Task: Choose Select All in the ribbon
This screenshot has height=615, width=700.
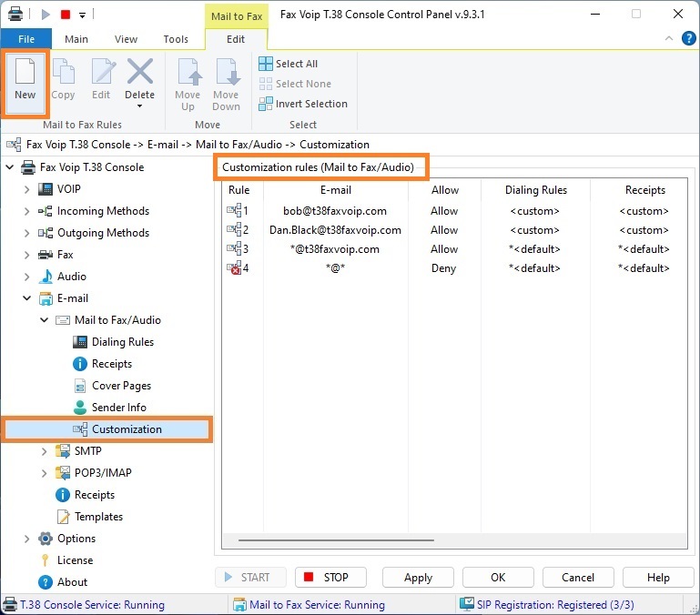Action: tap(289, 64)
